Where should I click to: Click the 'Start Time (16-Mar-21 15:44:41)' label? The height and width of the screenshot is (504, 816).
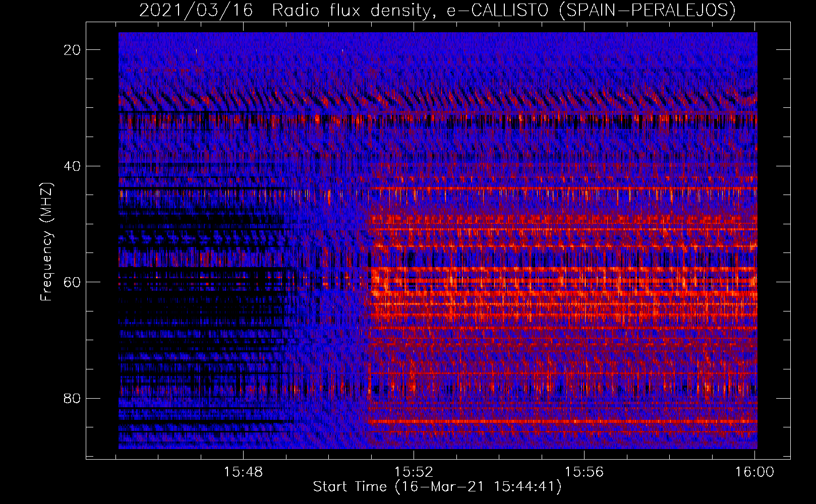[437, 487]
